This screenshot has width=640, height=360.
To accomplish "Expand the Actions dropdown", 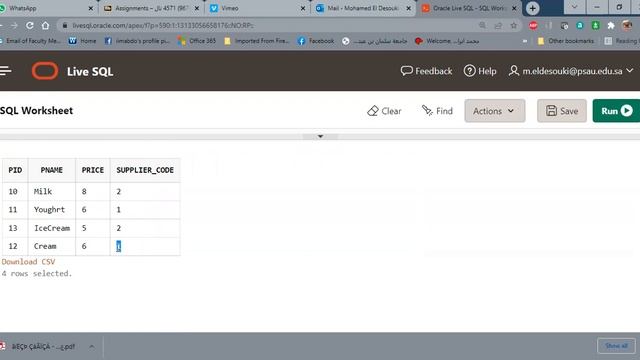I will point(494,111).
